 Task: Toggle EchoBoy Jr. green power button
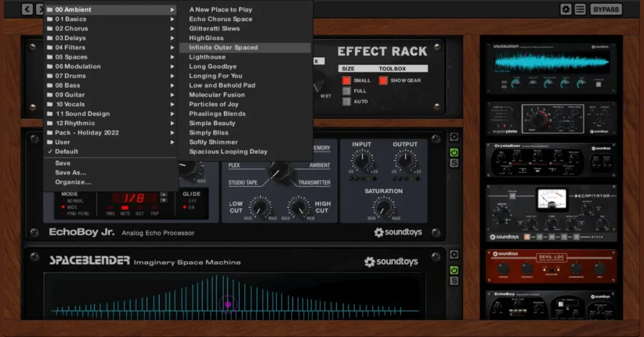tap(454, 152)
